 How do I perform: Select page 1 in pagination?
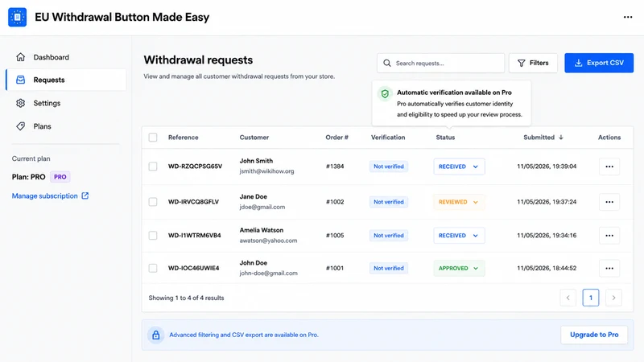coord(591,298)
